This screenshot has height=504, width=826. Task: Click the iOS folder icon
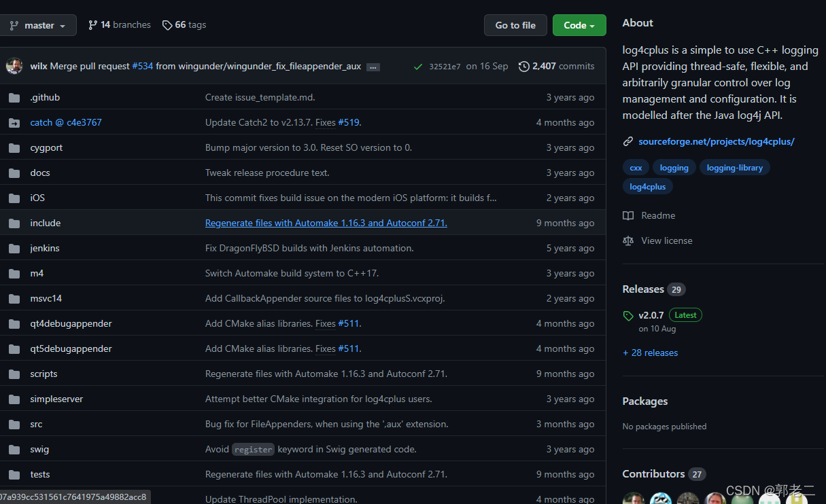point(14,198)
